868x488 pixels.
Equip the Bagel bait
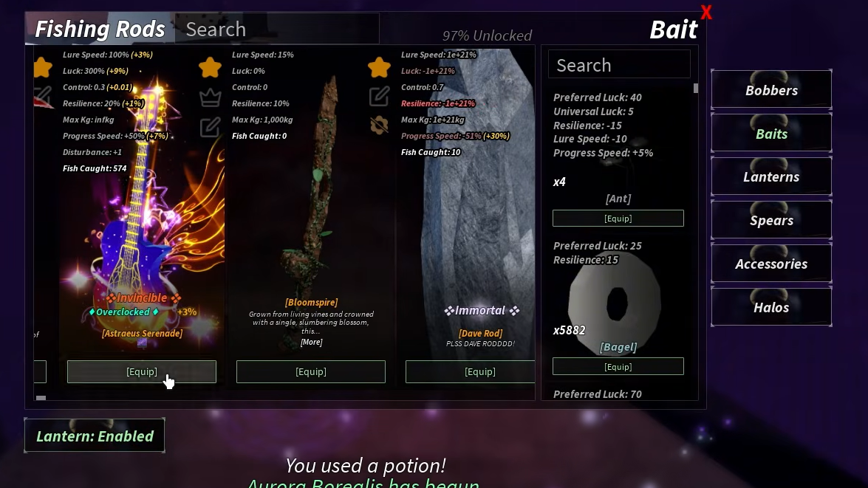[x=618, y=367]
